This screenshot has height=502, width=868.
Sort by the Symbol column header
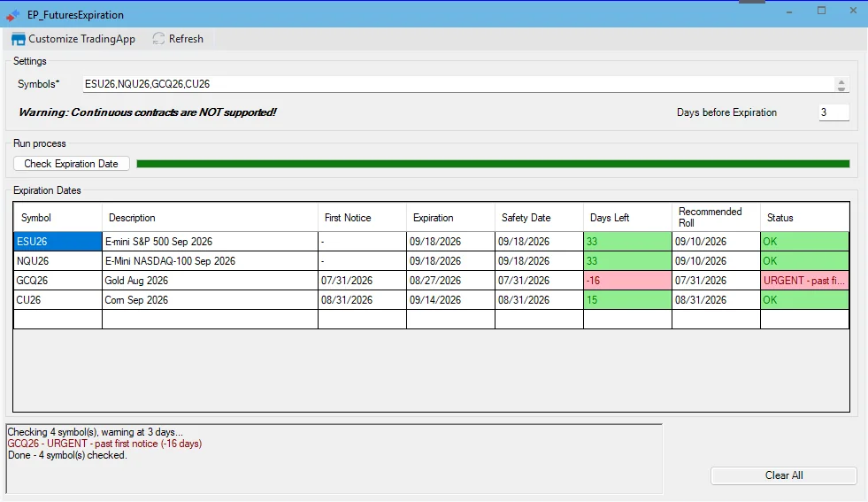[58, 218]
